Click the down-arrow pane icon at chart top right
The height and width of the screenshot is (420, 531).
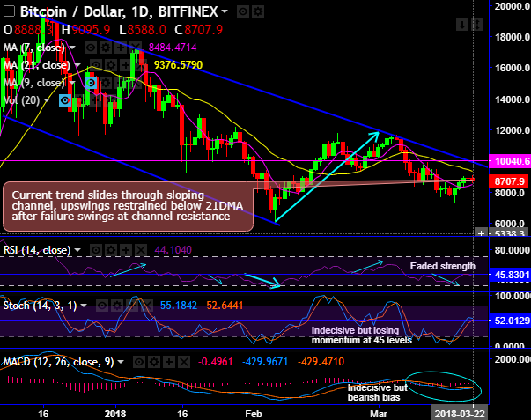462,25
